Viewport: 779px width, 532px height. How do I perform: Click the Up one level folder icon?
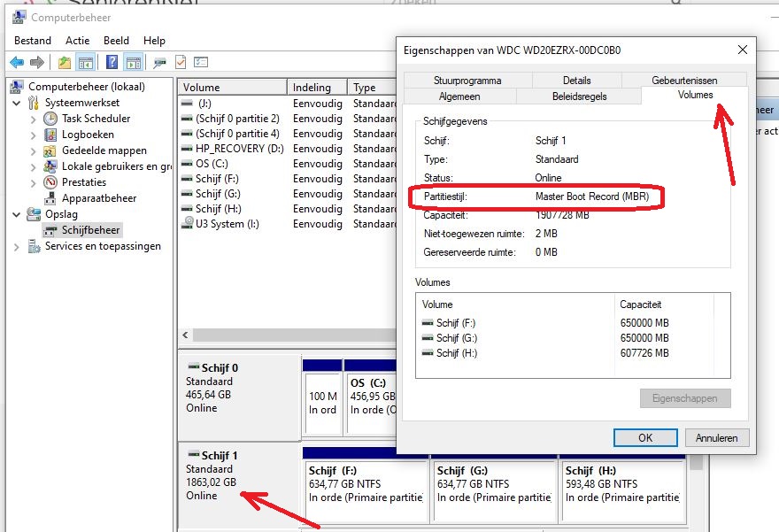(x=64, y=62)
